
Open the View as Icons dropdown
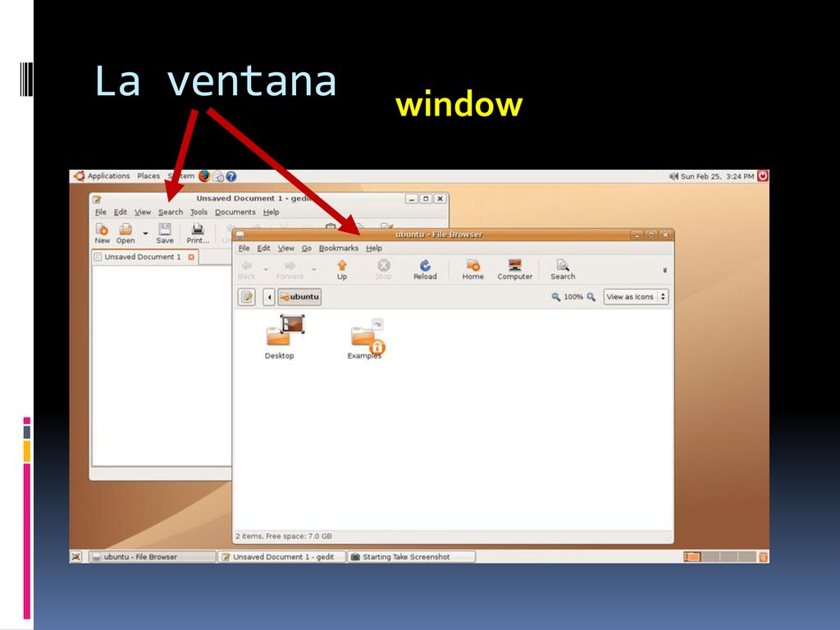636,297
